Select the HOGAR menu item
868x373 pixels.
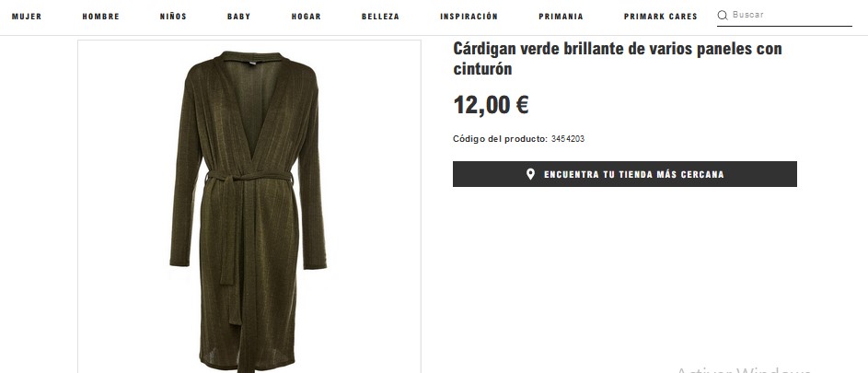[x=307, y=17]
